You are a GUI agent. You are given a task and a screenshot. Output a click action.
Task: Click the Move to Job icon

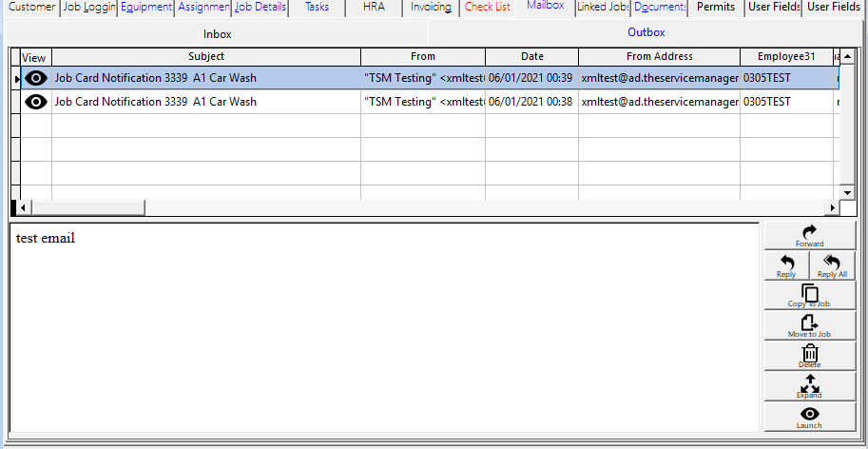pos(809,325)
